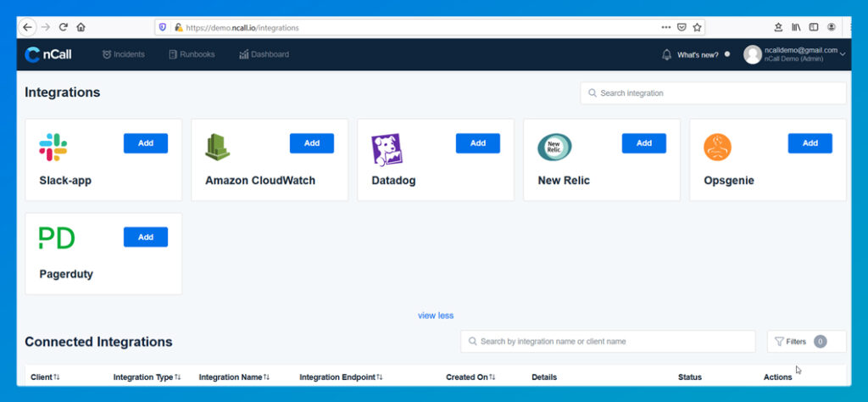
Task: Add the Amazon CloudWatch integration
Action: pyautogui.click(x=312, y=142)
